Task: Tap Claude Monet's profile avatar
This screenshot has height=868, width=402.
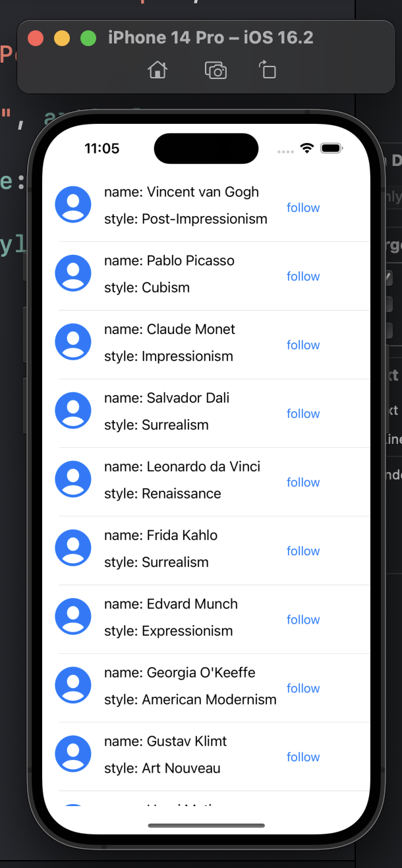Action: pos(73,342)
